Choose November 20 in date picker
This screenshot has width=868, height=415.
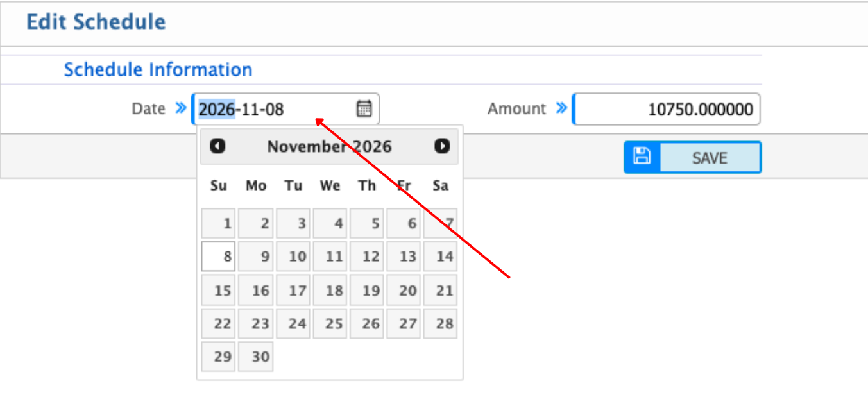click(404, 291)
